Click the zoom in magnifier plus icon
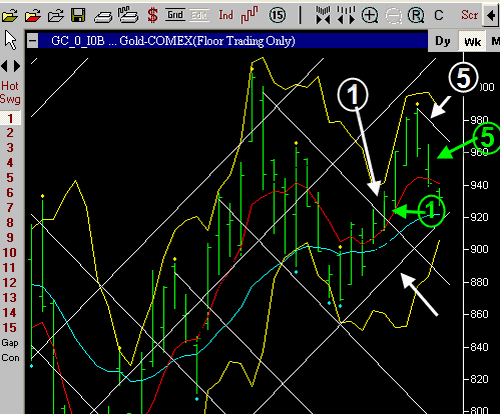This screenshot has width=500, height=414. click(x=370, y=15)
